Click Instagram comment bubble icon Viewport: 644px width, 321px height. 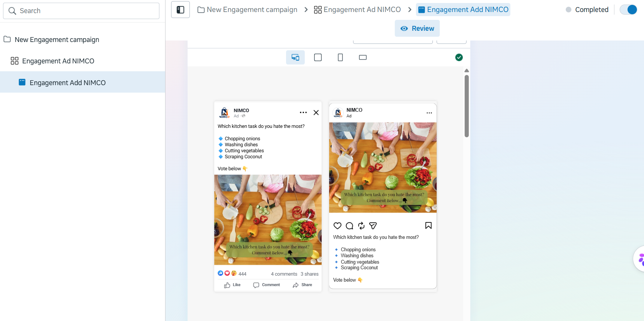click(x=349, y=226)
